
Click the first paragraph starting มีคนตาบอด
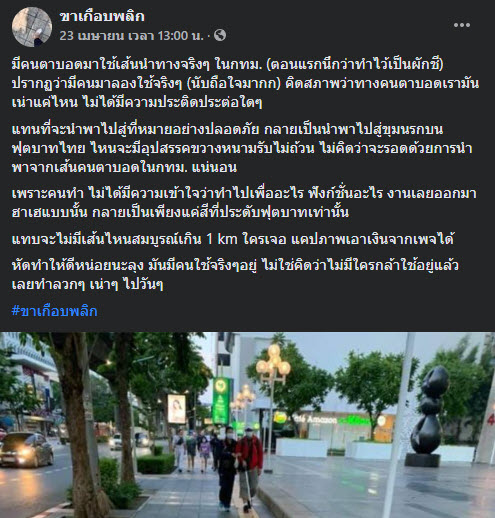[245, 83]
